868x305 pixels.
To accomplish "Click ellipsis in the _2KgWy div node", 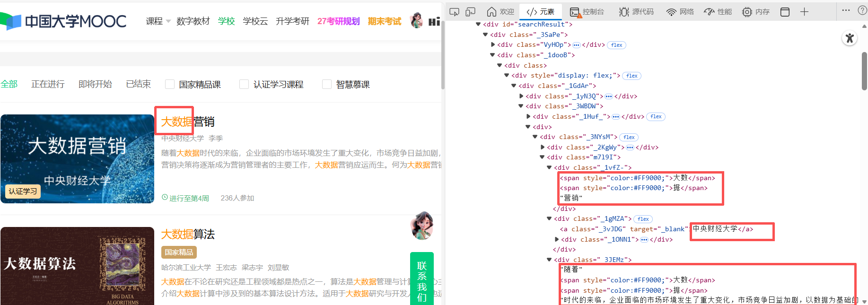I will click(x=630, y=147).
